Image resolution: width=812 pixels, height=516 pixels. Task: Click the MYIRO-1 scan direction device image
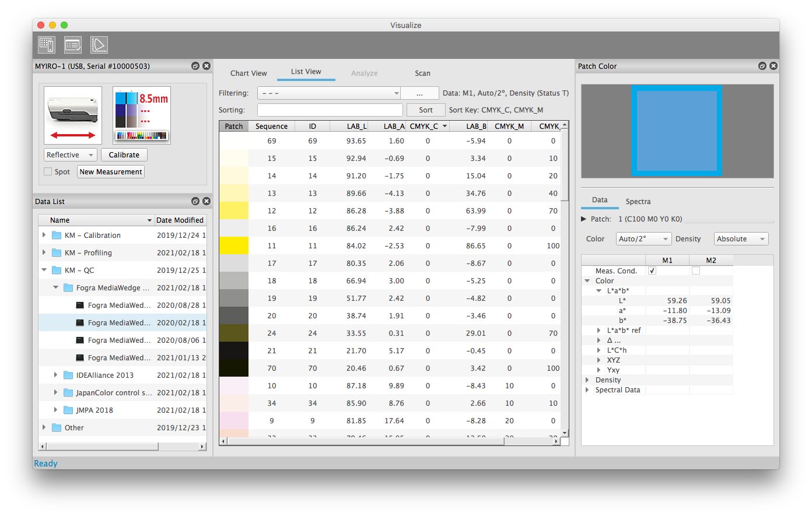tap(73, 115)
